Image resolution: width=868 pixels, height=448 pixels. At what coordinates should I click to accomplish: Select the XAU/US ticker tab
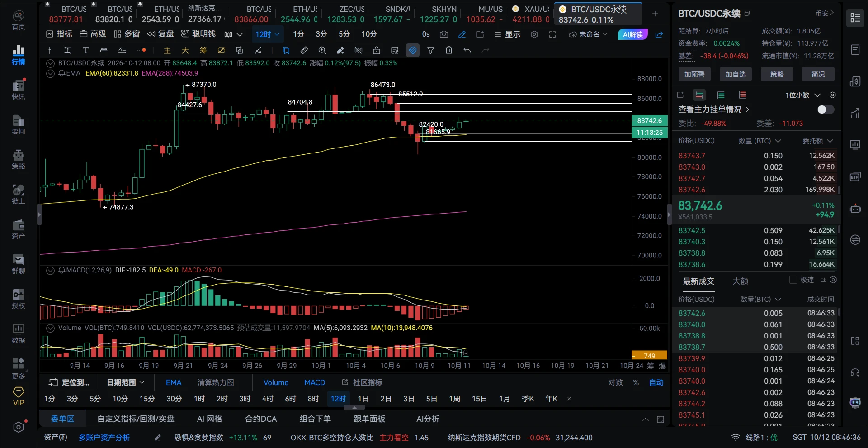(x=530, y=14)
